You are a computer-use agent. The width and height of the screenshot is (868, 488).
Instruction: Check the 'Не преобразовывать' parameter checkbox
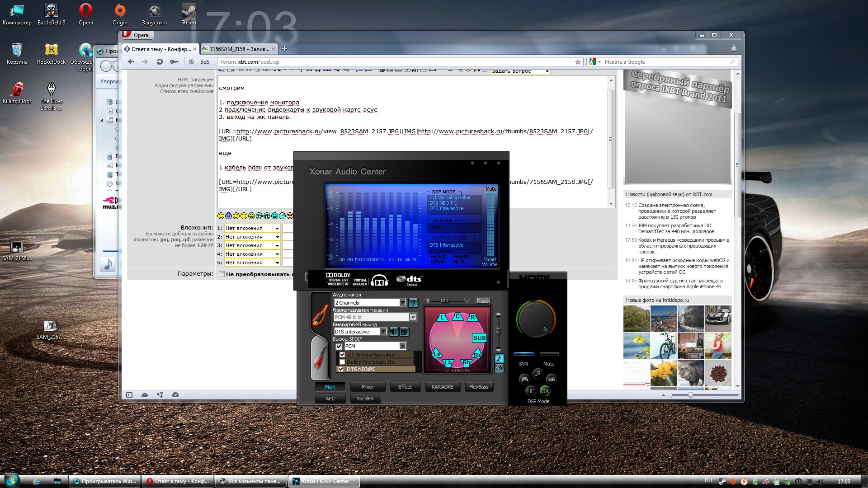pyautogui.click(x=222, y=274)
